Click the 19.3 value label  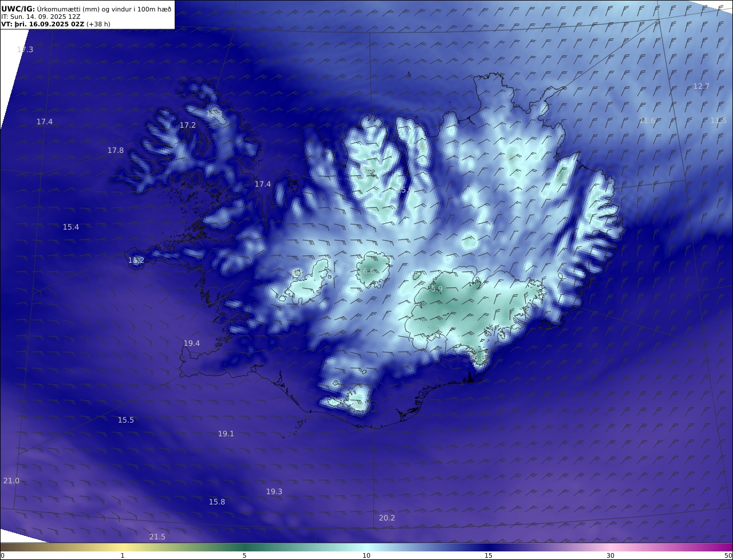(x=274, y=491)
